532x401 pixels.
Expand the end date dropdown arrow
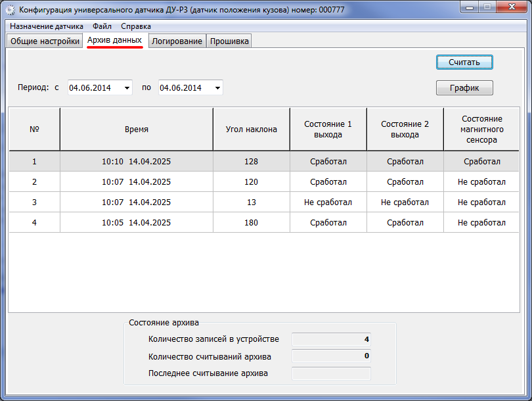pos(217,88)
